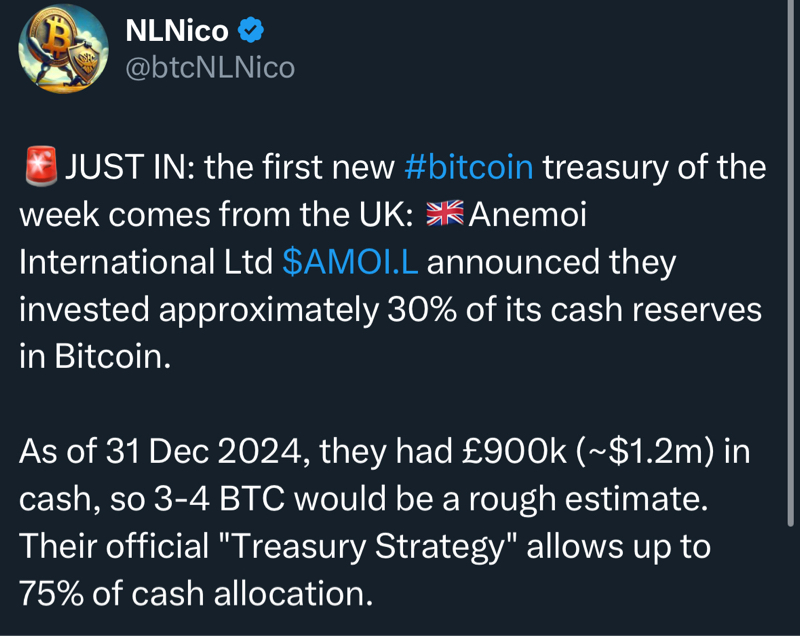Image resolution: width=800 pixels, height=636 pixels.
Task: Click the "JUST IN:" text
Action: coord(130,167)
